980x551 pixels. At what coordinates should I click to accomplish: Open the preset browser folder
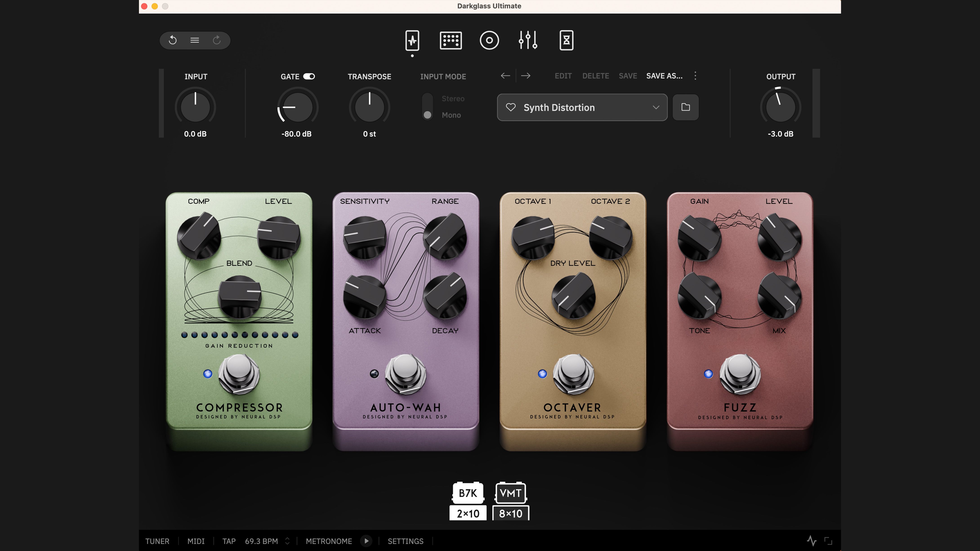point(685,107)
